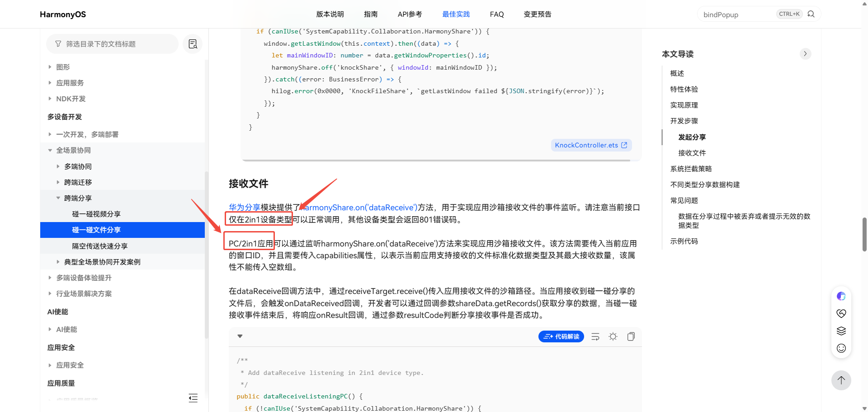Open the FAQ tab

coord(497,14)
